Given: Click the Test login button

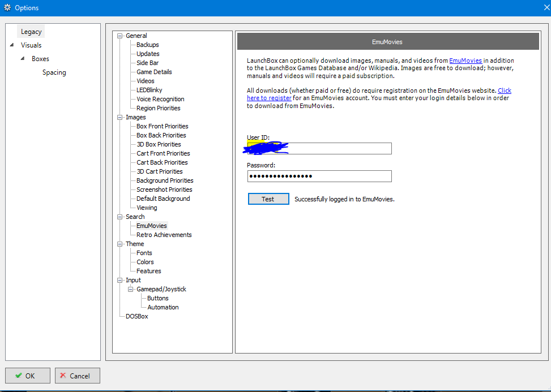Looking at the screenshot, I should pos(268,199).
